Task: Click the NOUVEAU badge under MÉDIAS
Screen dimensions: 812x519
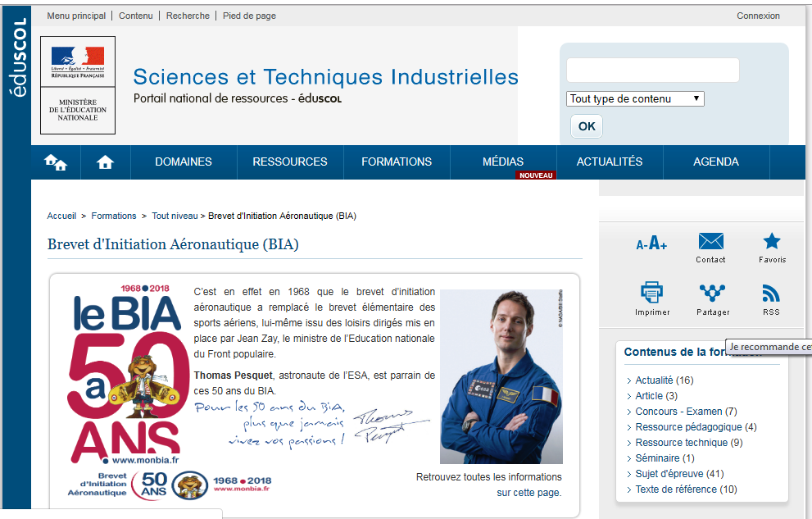Action: 536,175
